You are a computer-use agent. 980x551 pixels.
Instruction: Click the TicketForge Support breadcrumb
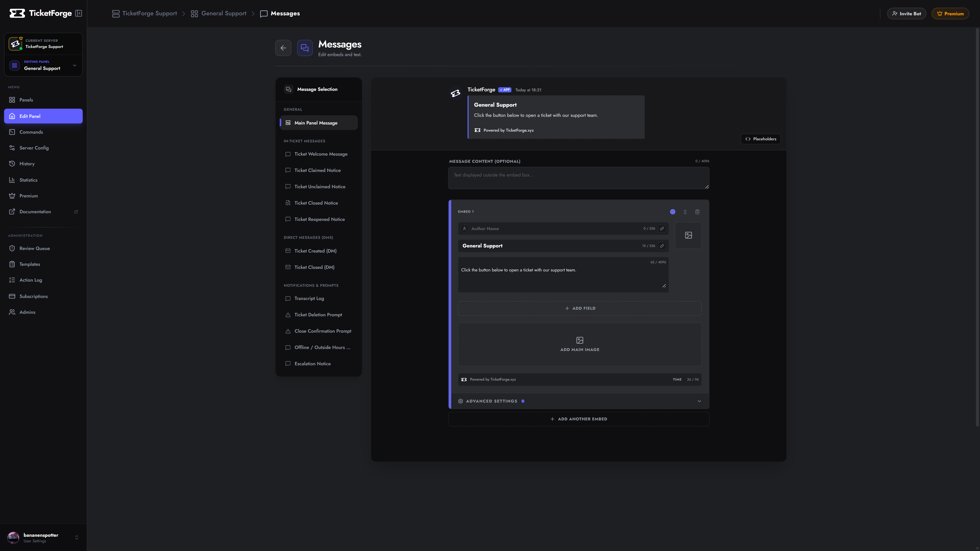(x=145, y=14)
